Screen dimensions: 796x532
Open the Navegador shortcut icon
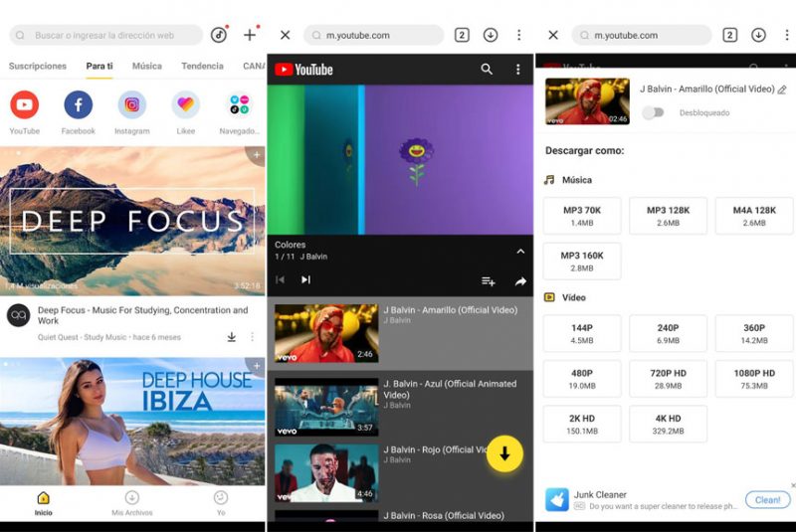239,104
